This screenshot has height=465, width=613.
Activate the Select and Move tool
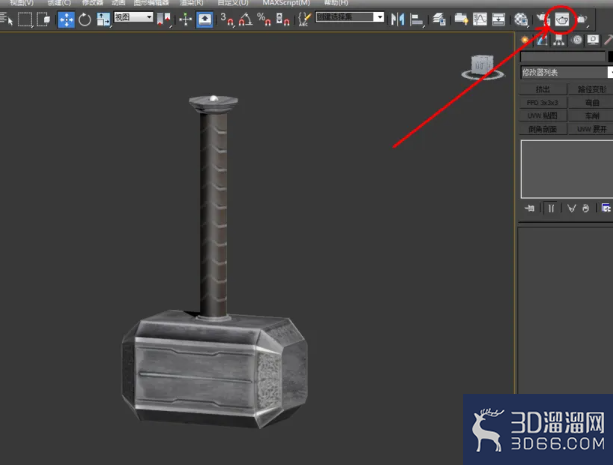[66, 19]
